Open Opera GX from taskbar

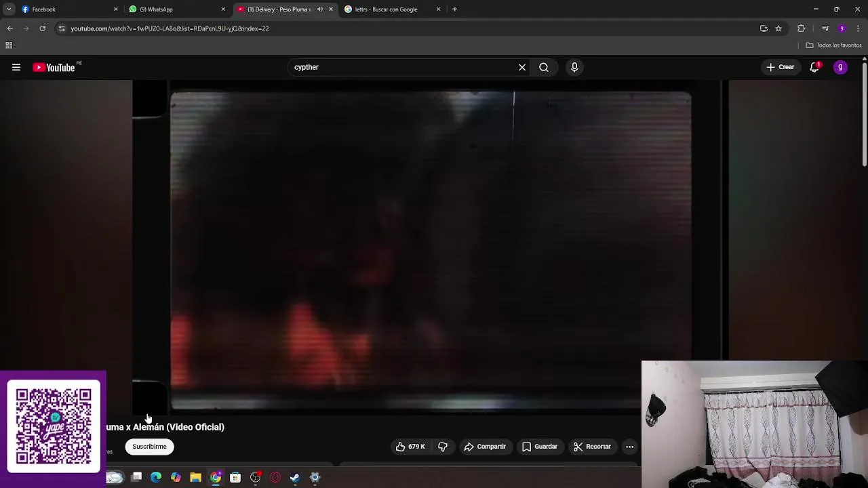pos(275,477)
